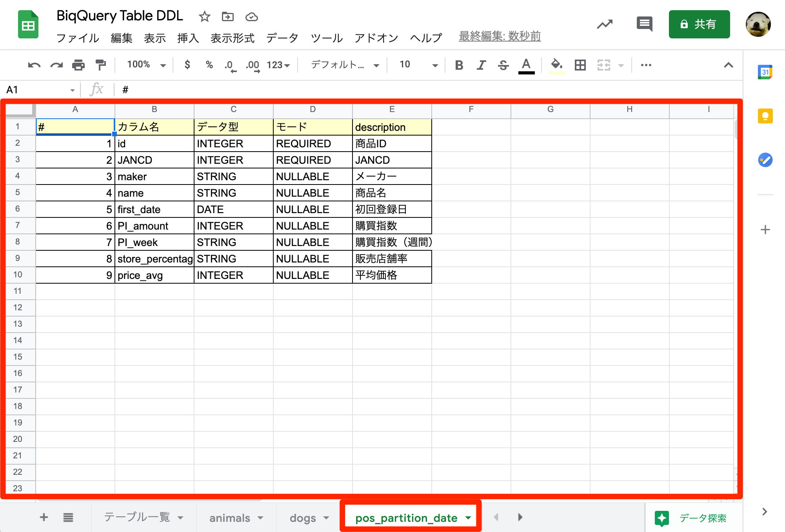Open the pos_partition_date sheet menu
This screenshot has height=532, width=785.
[468, 518]
